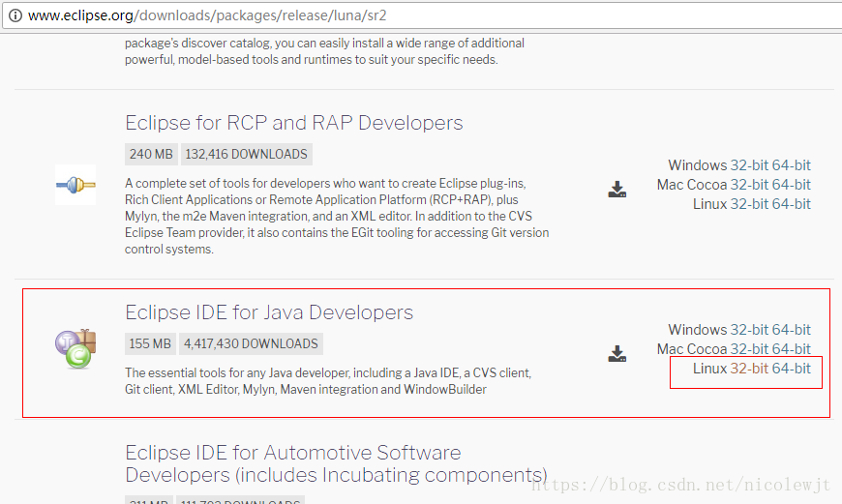Viewport: 842px width, 504px height.
Task: Click the RCP and RAP description paragraph
Action: point(337,217)
